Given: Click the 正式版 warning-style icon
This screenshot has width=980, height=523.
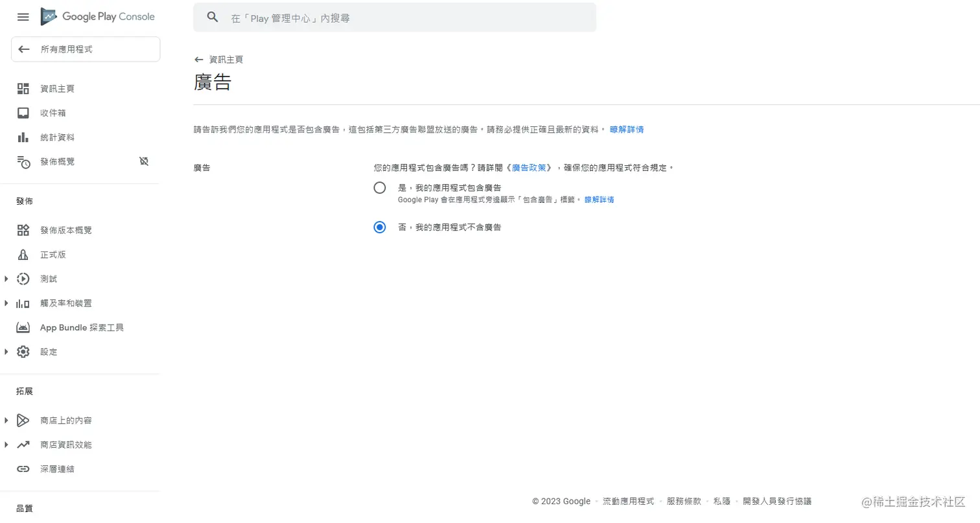Looking at the screenshot, I should [23, 254].
